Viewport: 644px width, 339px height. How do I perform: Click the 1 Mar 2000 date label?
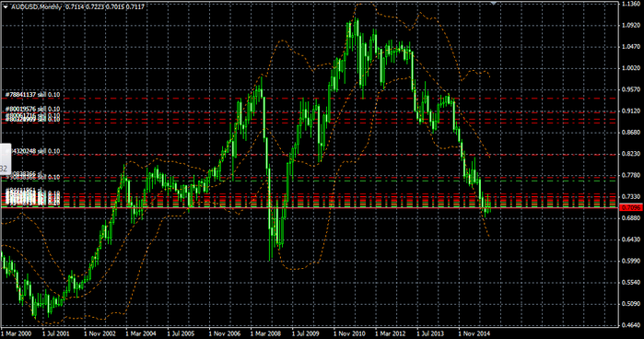pyautogui.click(x=16, y=333)
